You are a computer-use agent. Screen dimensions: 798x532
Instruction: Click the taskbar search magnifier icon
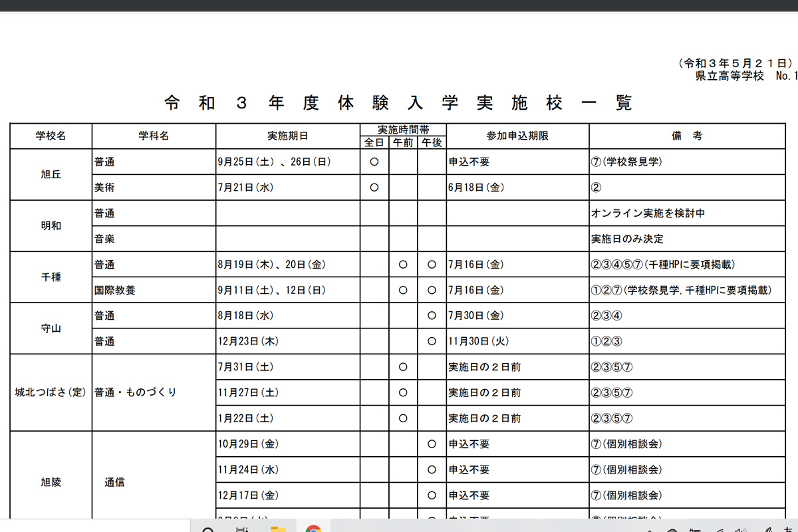pos(208,529)
